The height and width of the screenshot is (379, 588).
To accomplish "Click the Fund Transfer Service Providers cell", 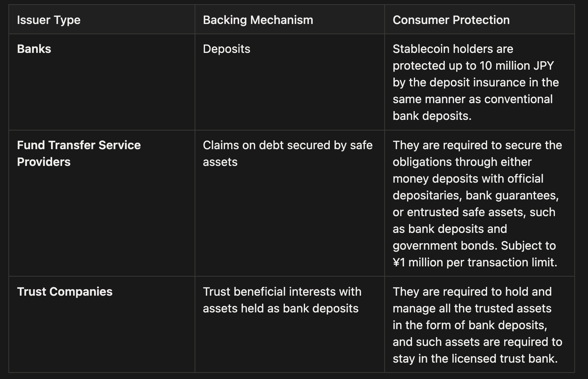I will point(78,153).
